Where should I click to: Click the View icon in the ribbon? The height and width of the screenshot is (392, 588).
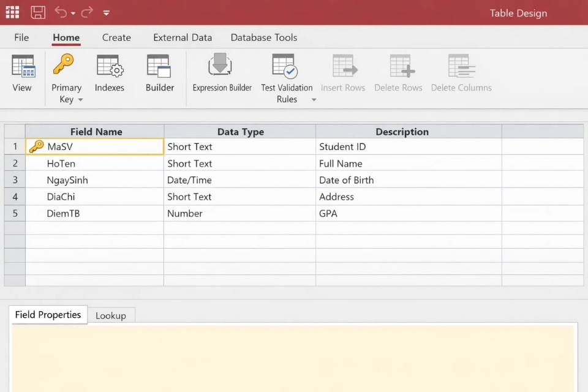pos(23,66)
